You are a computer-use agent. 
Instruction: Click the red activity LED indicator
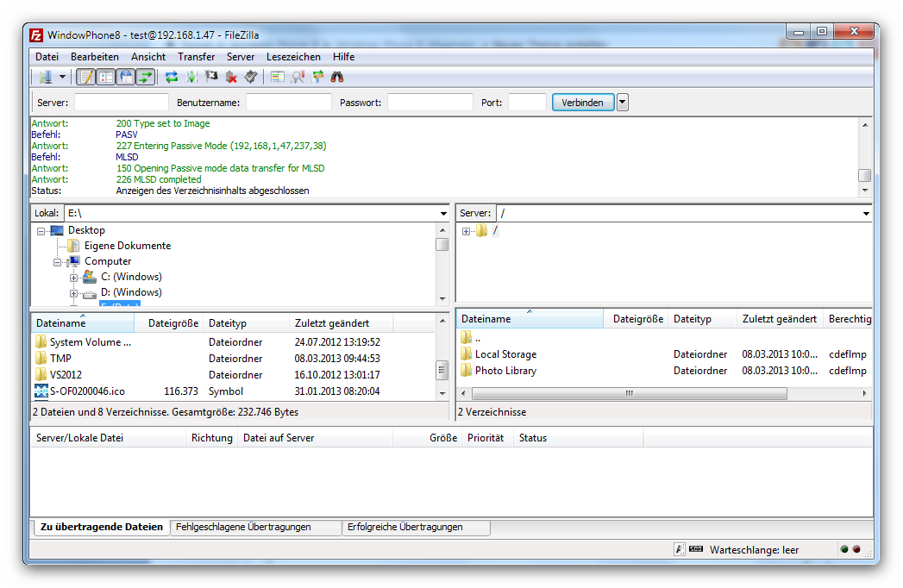(856, 549)
